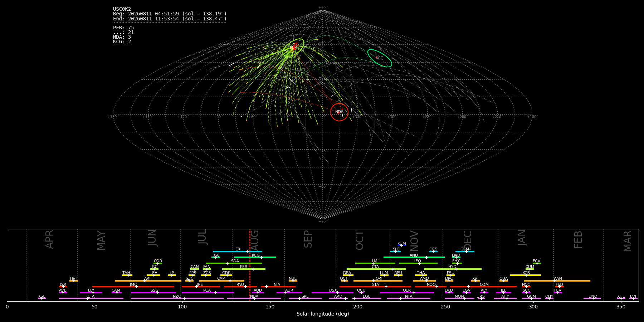Select the Beg: 20260811 04:51:59 line
The image size is (644, 322).
[x=170, y=14]
